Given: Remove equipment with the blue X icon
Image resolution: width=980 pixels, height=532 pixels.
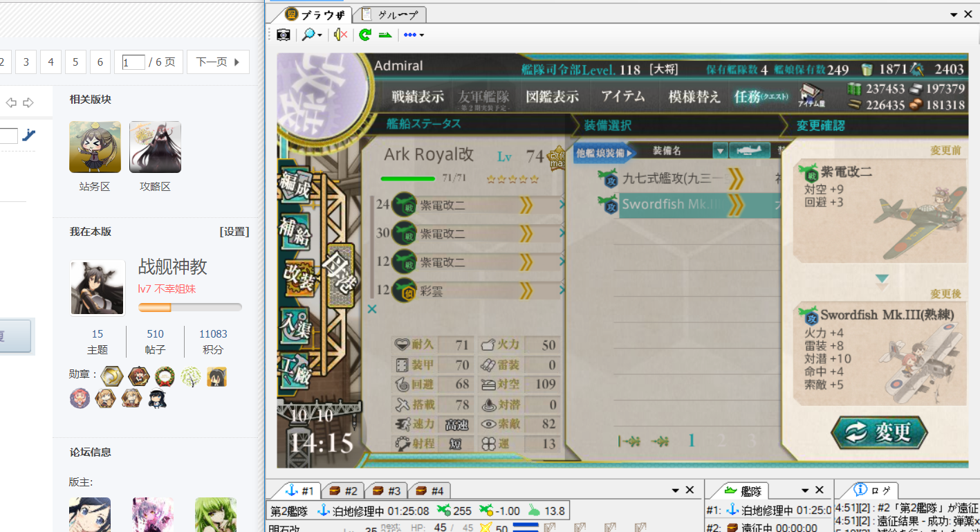Looking at the screenshot, I should pyautogui.click(x=372, y=309).
